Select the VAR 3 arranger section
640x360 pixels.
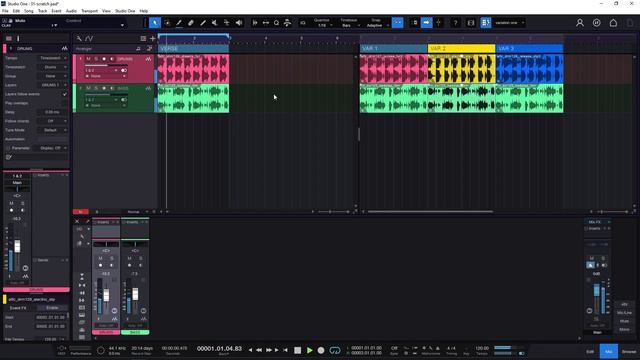530,49
